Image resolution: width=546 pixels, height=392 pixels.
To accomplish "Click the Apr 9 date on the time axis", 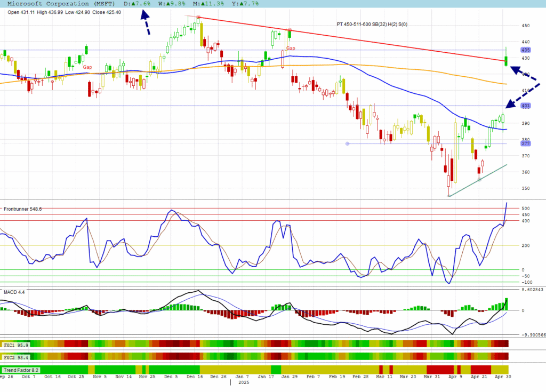I will click(455, 377).
